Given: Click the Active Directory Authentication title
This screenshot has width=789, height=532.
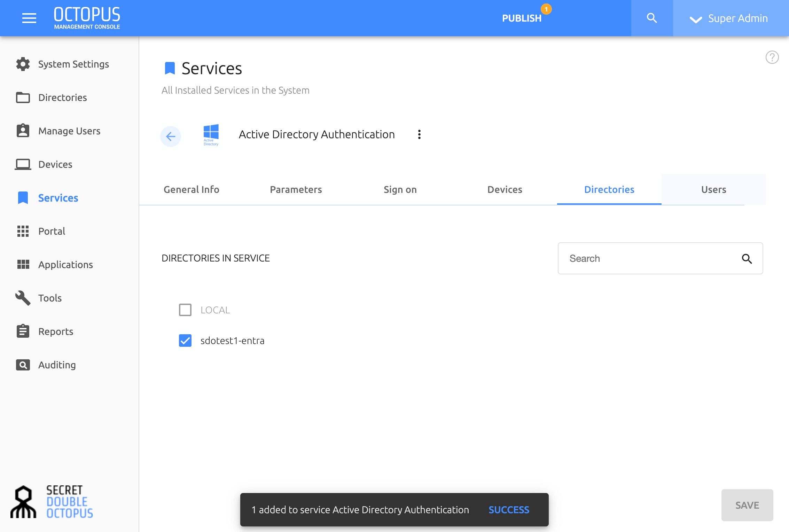Looking at the screenshot, I should 317,134.
